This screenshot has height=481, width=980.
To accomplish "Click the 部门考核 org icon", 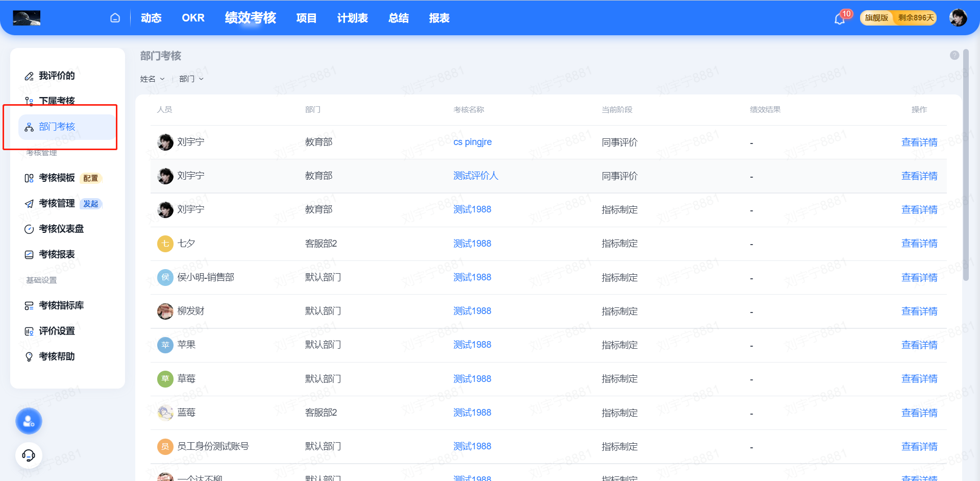I will tap(29, 127).
